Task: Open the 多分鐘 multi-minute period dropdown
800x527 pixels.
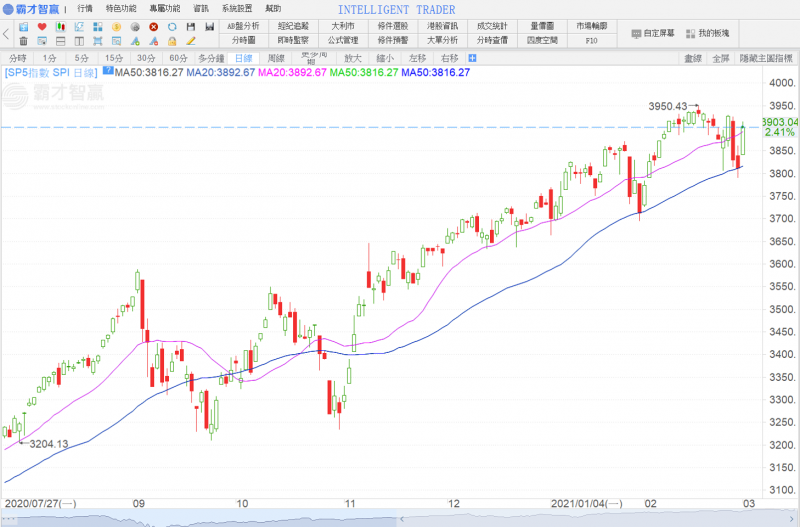Action: click(212, 59)
